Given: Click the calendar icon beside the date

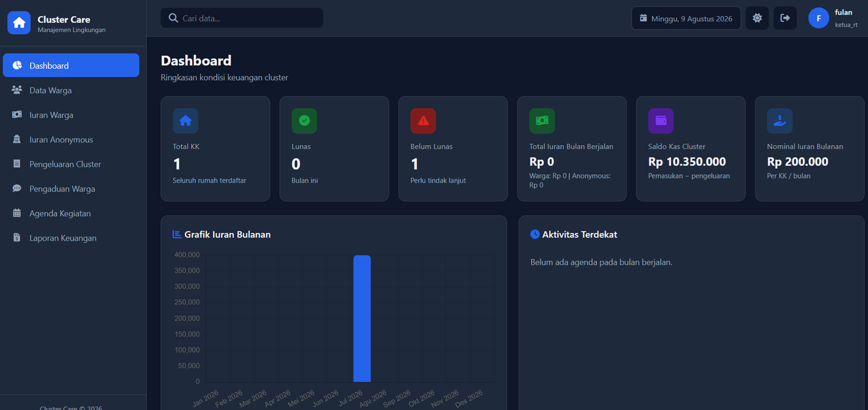Looking at the screenshot, I should click(x=643, y=18).
